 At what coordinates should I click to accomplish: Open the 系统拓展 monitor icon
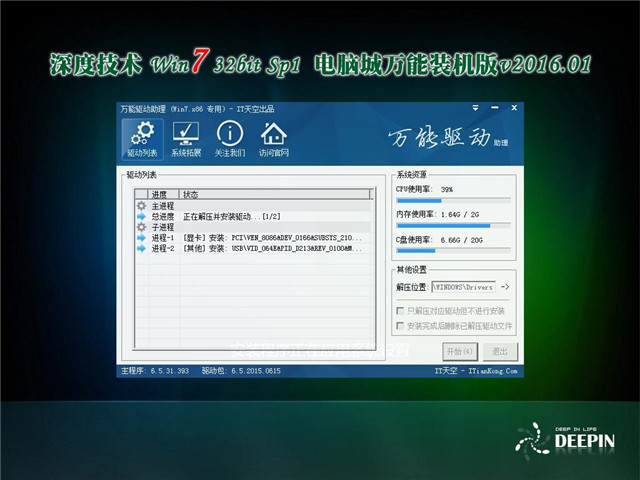(x=186, y=139)
